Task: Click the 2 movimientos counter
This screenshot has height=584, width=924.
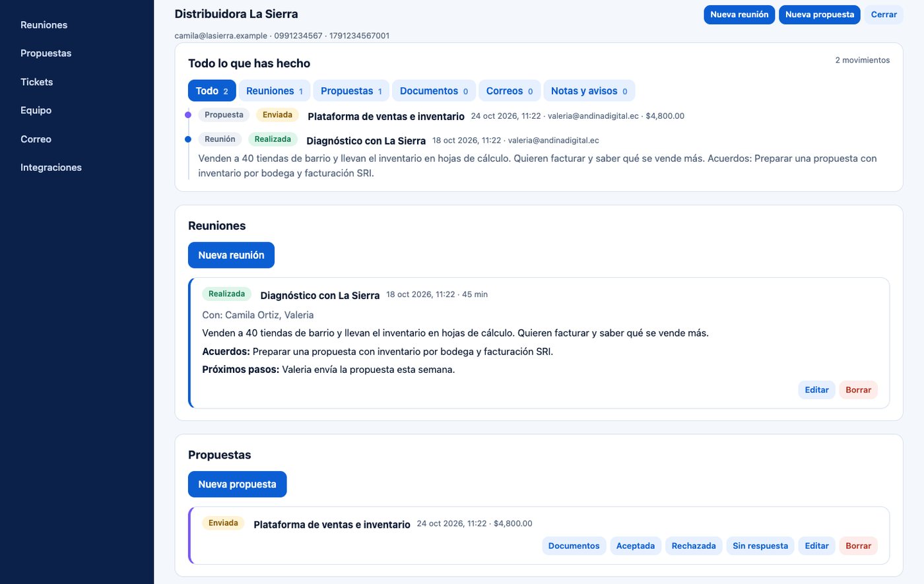Action: 862,60
